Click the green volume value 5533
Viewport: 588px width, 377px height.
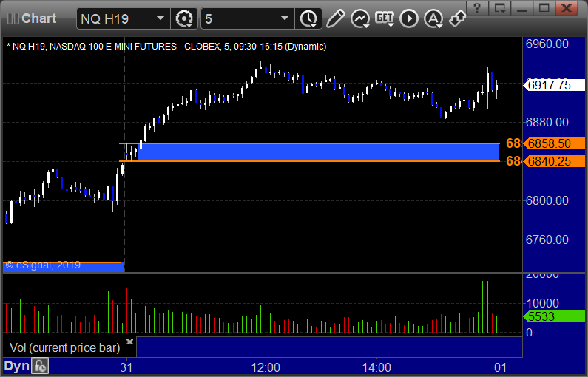pos(554,316)
